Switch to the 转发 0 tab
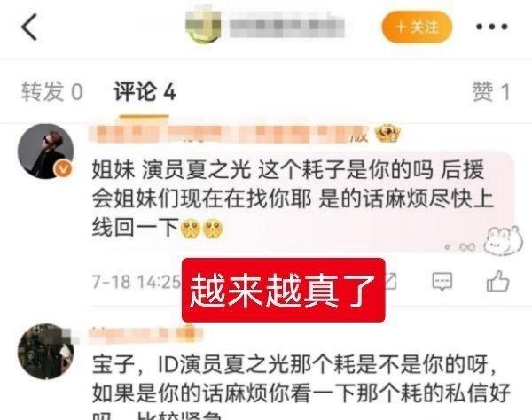Screen dimensions: 532x420 pos(52,91)
